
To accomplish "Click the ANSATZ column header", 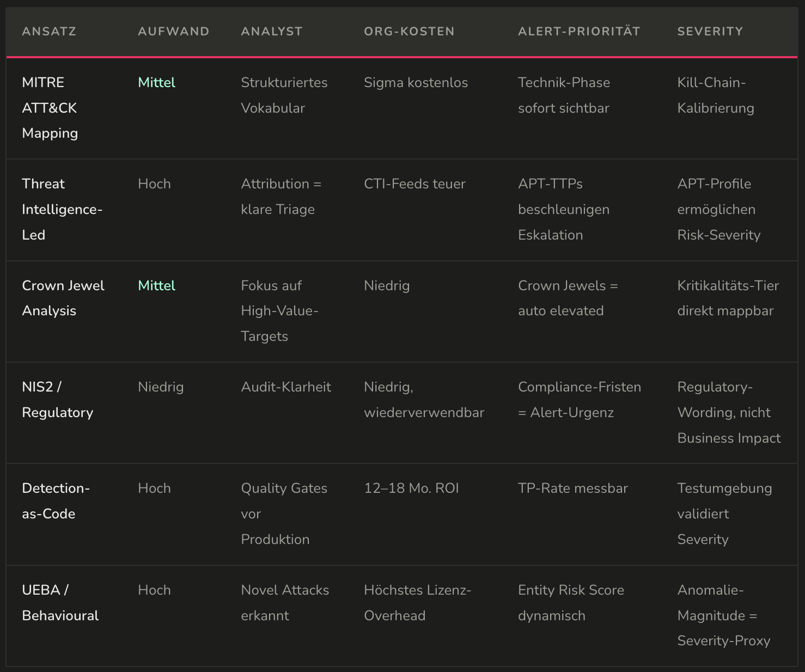I will 49,32.
